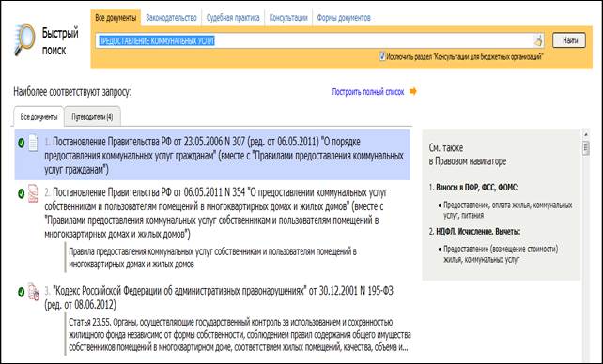Open the 'Статья 23.55' excerpt
The image size is (603, 364).
(240, 335)
